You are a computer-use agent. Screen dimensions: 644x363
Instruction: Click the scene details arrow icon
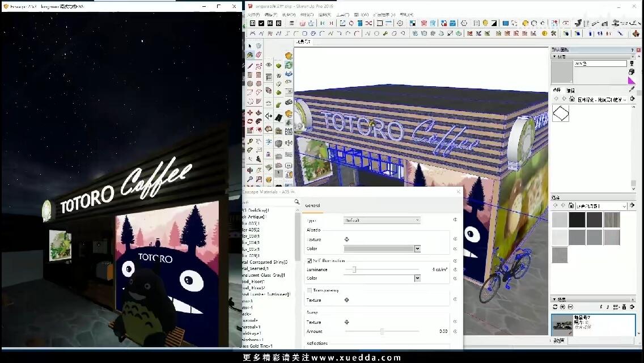(x=632, y=307)
